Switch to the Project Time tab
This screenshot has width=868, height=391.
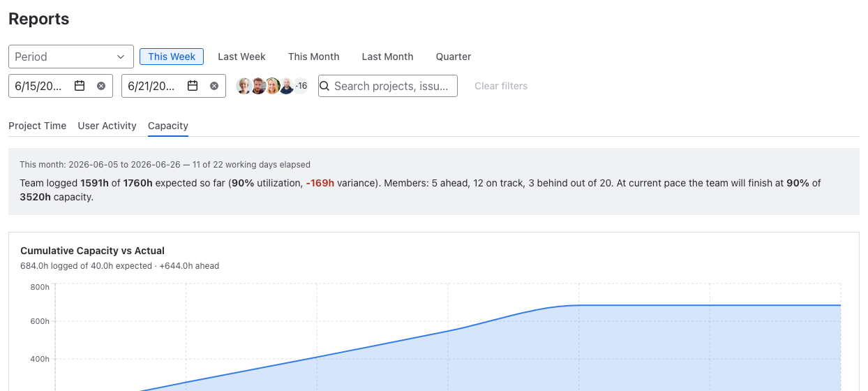(37, 126)
